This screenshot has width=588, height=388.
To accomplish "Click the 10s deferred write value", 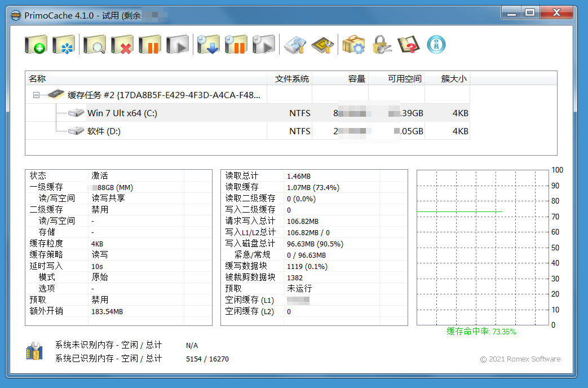I will pyautogui.click(x=97, y=266).
